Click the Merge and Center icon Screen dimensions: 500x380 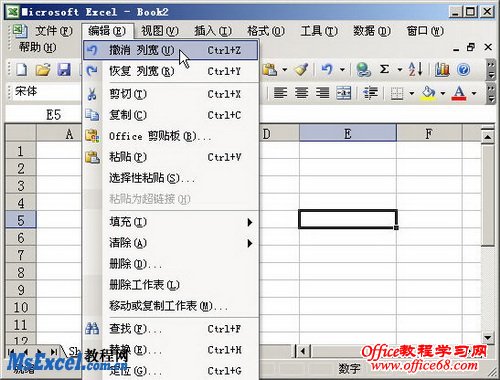click(343, 93)
